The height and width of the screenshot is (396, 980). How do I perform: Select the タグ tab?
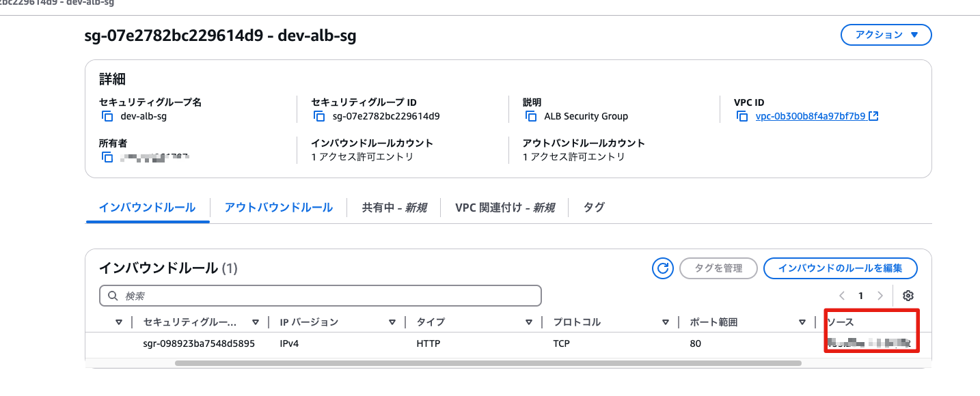tap(593, 208)
